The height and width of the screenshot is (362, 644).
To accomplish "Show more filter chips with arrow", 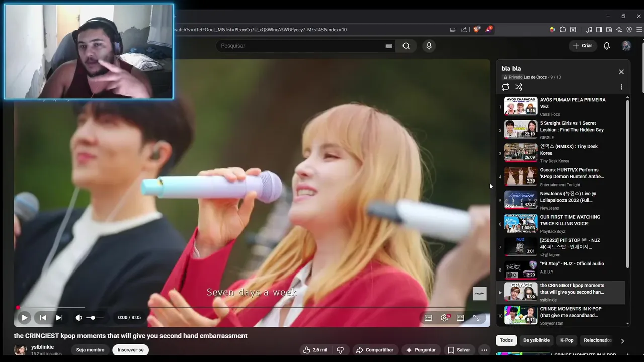I will click(x=622, y=341).
